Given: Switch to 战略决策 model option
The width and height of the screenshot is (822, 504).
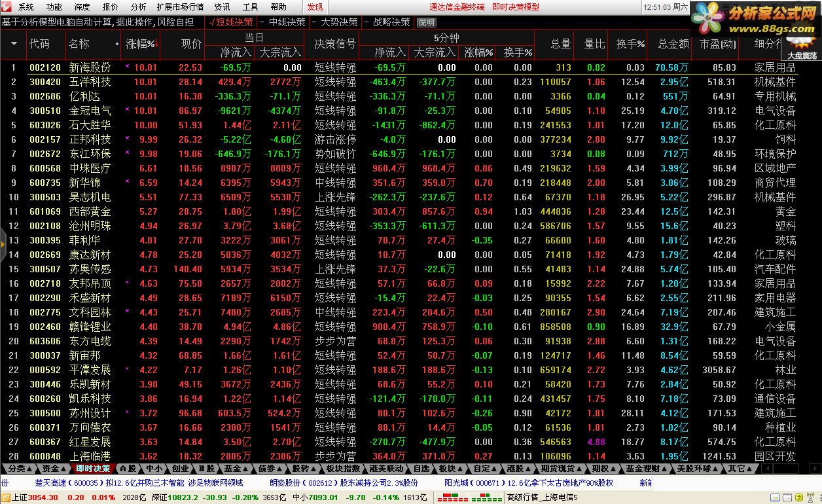Looking at the screenshot, I should click(x=387, y=22).
